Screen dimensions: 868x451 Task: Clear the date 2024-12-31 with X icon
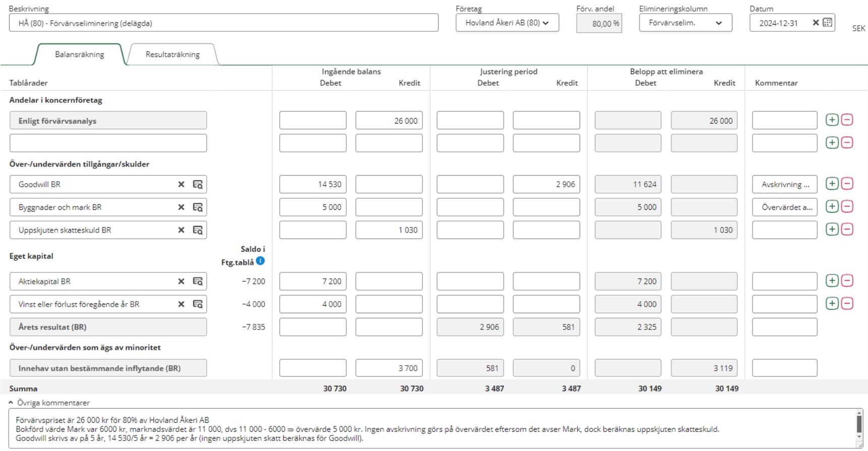pyautogui.click(x=816, y=23)
